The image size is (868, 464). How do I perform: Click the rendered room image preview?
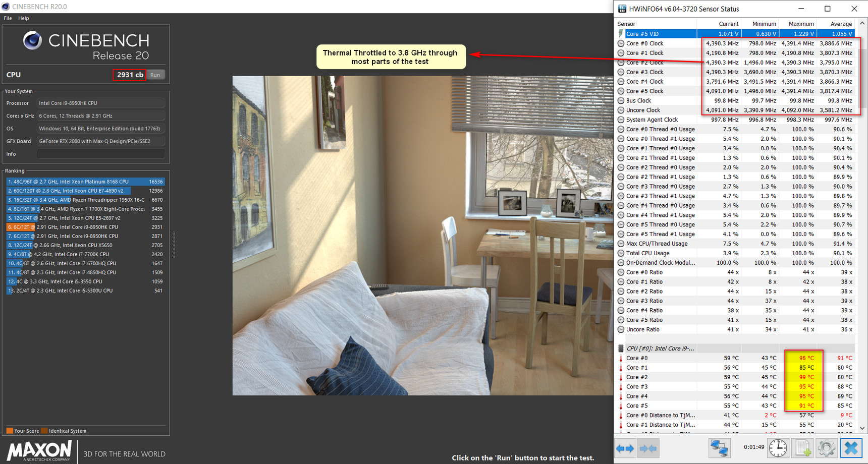(423, 235)
